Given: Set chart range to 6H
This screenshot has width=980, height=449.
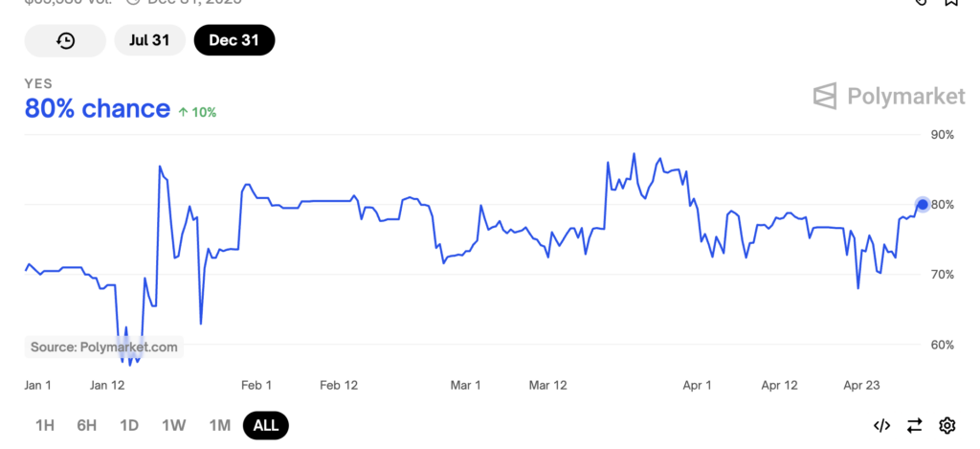Looking at the screenshot, I should click(87, 425).
